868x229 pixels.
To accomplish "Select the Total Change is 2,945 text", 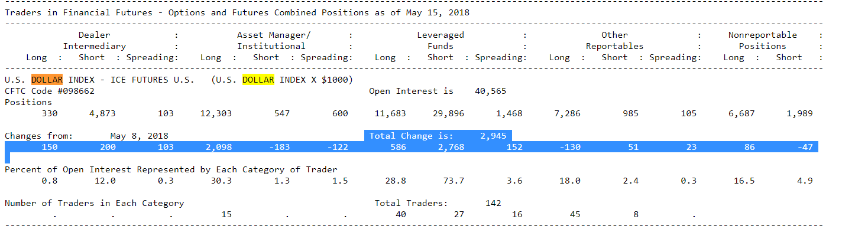I will point(438,136).
